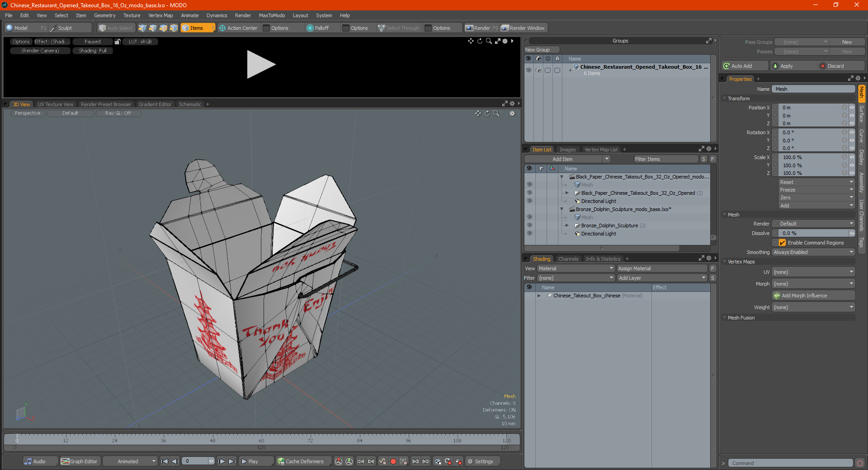Screen dimensions: 868x470
Task: Open Add Layer dropdown
Action: point(662,278)
